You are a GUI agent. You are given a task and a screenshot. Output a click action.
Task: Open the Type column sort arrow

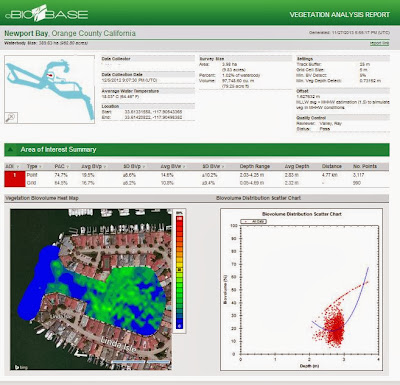tap(40, 166)
